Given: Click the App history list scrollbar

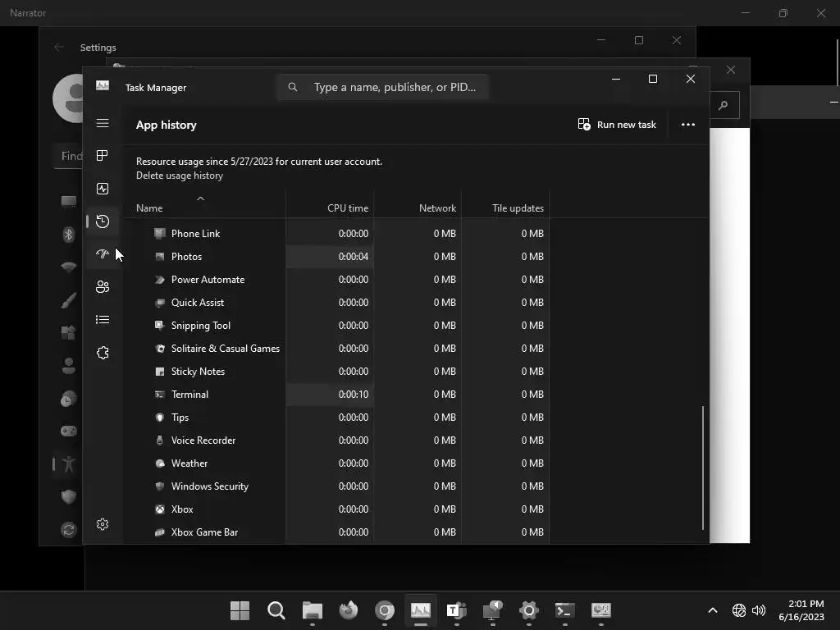Looking at the screenshot, I should [702, 468].
